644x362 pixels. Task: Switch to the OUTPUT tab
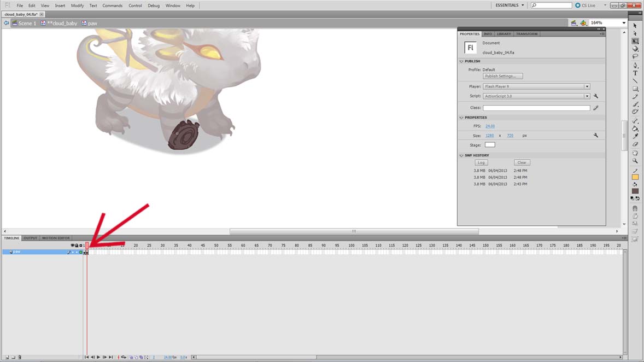(x=30, y=238)
